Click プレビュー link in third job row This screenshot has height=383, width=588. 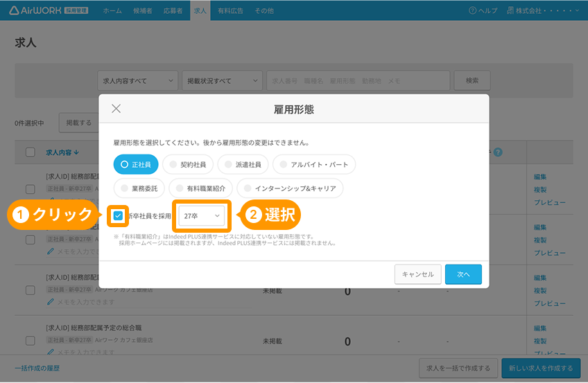[x=550, y=303]
